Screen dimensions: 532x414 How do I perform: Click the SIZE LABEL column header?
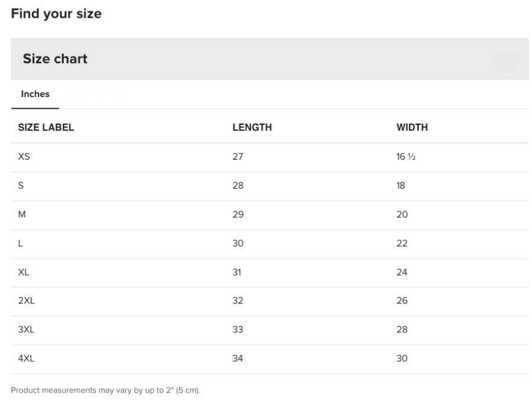coord(46,127)
